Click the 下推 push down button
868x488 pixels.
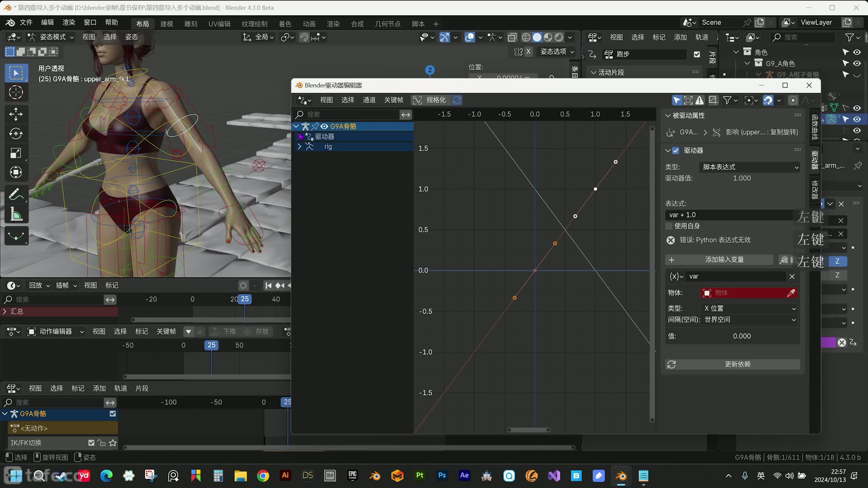224,331
